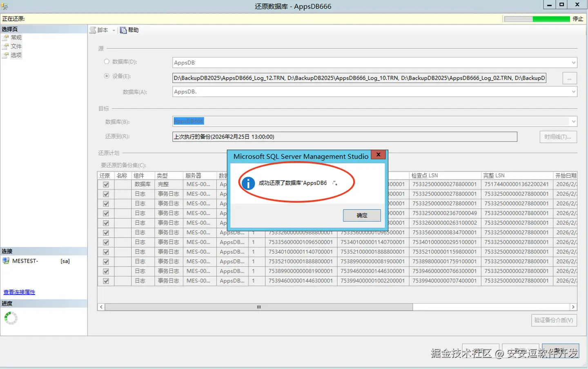Open the target 数据库(B) dropdown
This screenshot has height=369, width=588.
(573, 121)
